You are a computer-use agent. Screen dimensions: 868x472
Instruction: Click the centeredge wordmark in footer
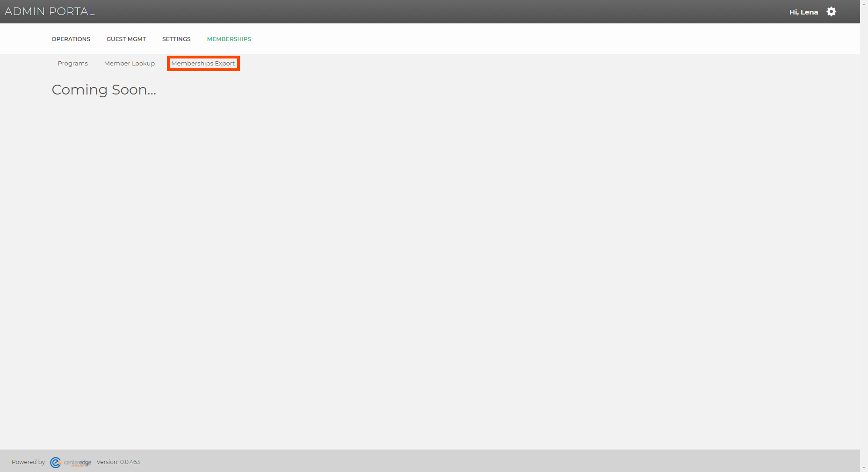78,463
